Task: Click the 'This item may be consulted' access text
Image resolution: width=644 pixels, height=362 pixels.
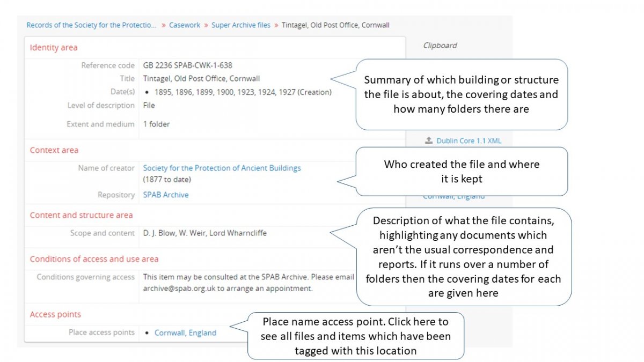Action: tap(248, 283)
